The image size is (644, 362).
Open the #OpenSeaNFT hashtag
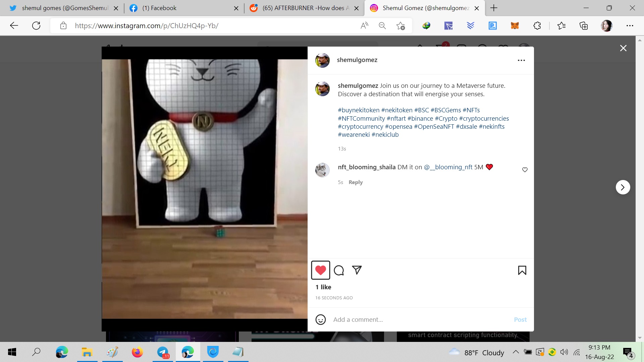tap(434, 127)
